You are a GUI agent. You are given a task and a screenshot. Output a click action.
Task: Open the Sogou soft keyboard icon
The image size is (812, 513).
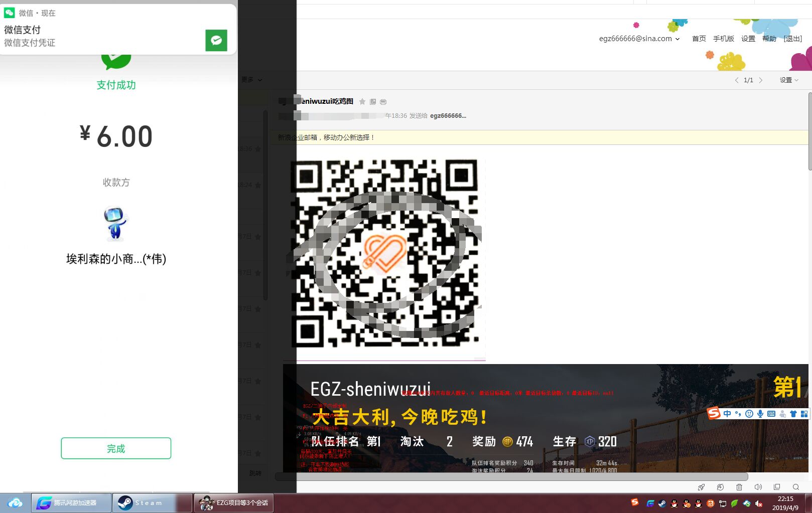pyautogui.click(x=771, y=414)
